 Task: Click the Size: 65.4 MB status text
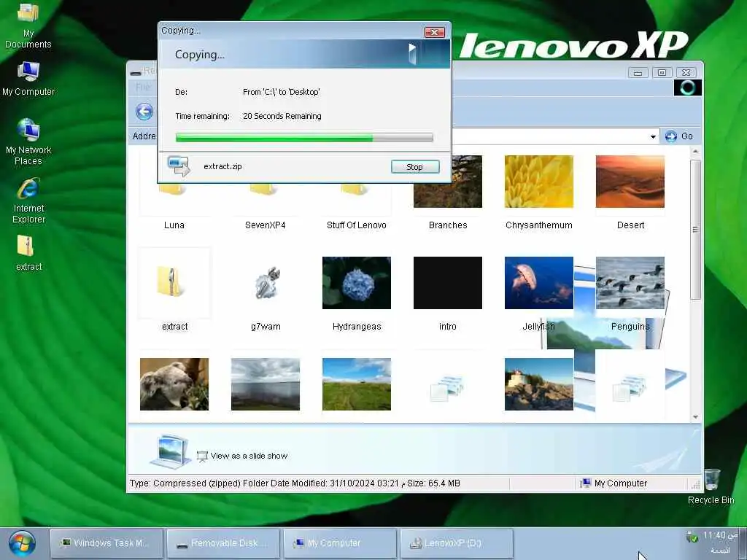[433, 483]
